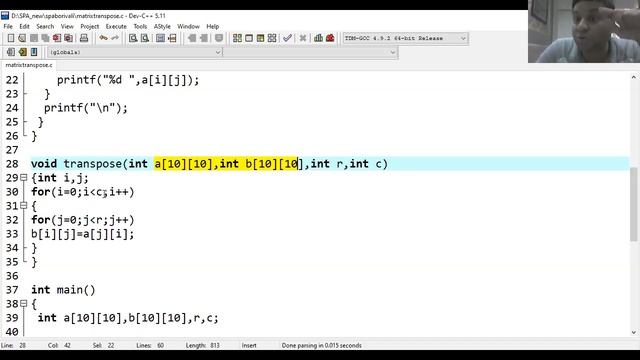Delete profiling information icon
Image resolution: width=640 pixels, height=360 pixels.
[330, 38]
